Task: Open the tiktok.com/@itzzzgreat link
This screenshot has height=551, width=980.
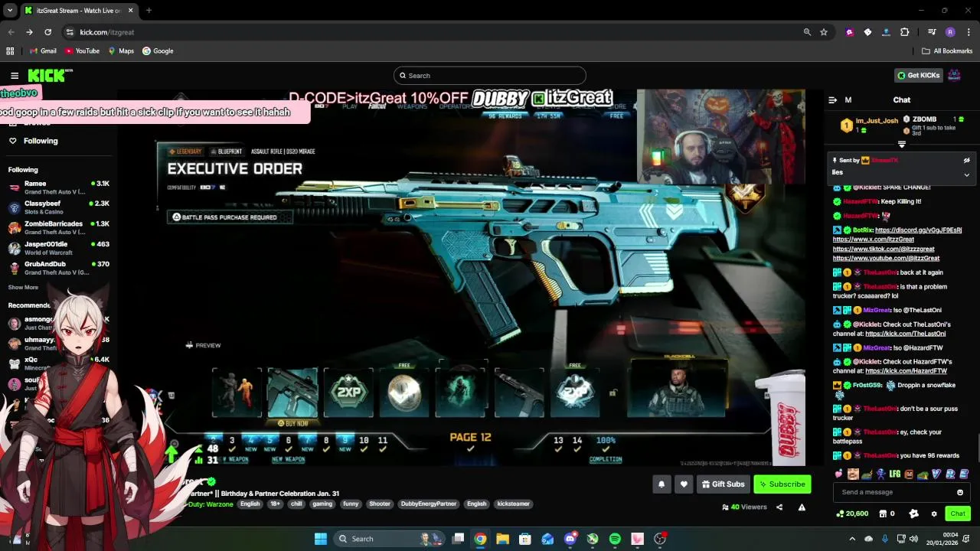Action: (884, 249)
